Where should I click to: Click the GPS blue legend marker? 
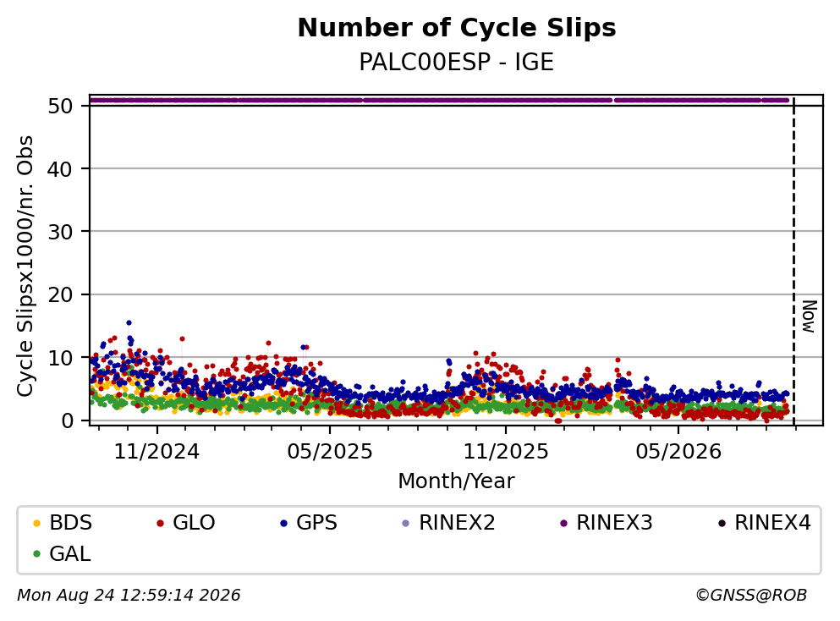(284, 523)
